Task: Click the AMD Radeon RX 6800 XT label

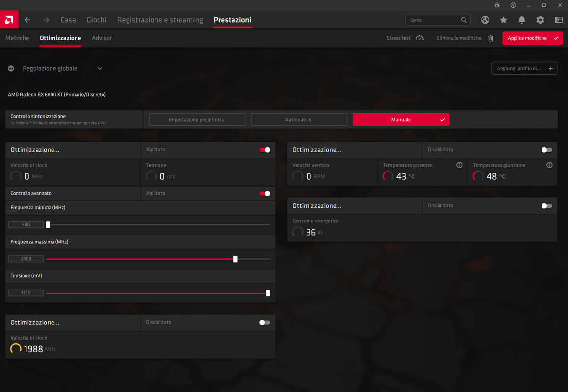Action: click(x=57, y=95)
